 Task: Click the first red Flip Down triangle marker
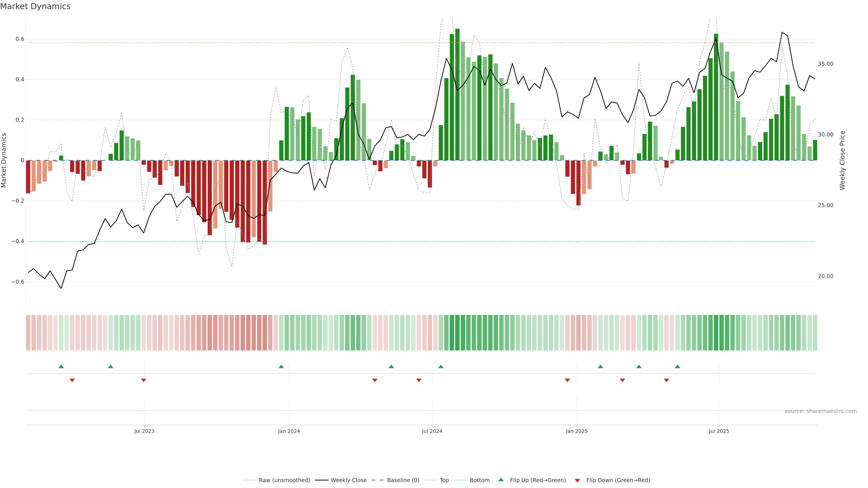click(72, 380)
